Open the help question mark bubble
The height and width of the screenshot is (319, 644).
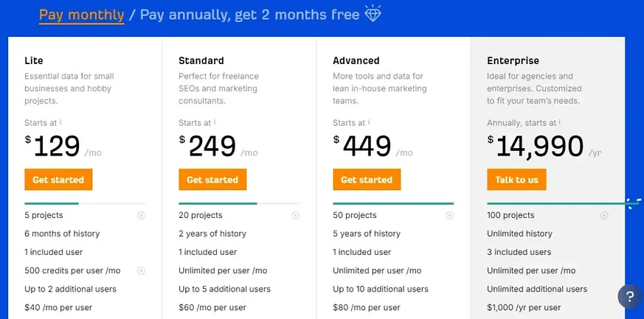tap(630, 296)
